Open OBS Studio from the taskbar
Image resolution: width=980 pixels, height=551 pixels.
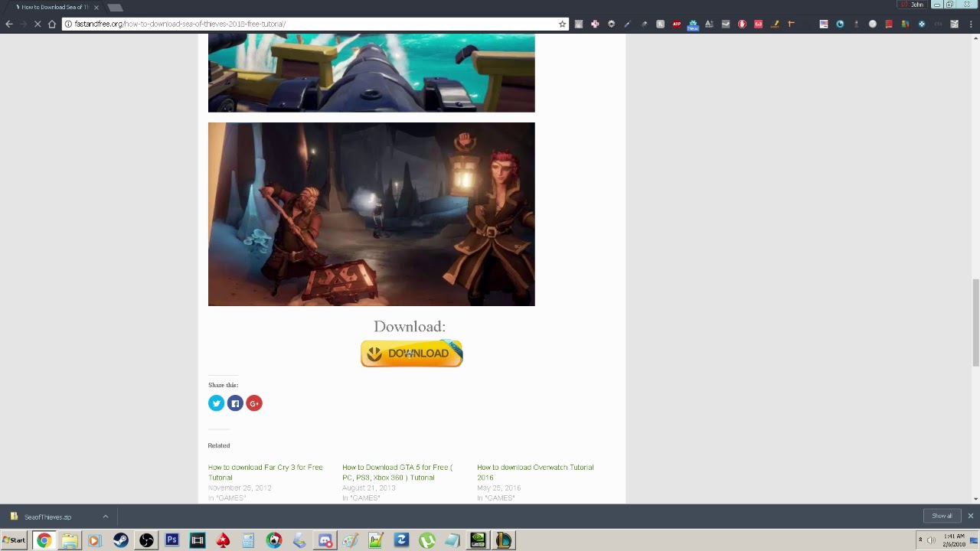pos(146,540)
